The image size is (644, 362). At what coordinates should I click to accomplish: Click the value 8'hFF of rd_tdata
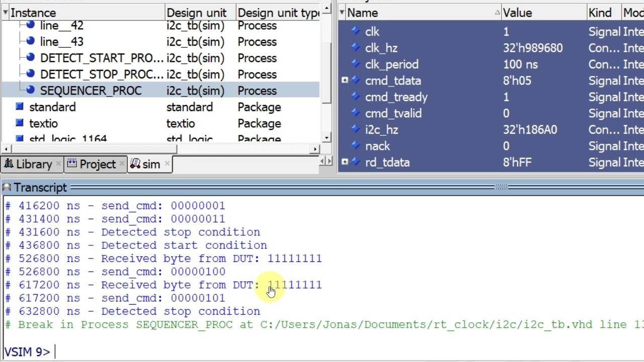517,162
